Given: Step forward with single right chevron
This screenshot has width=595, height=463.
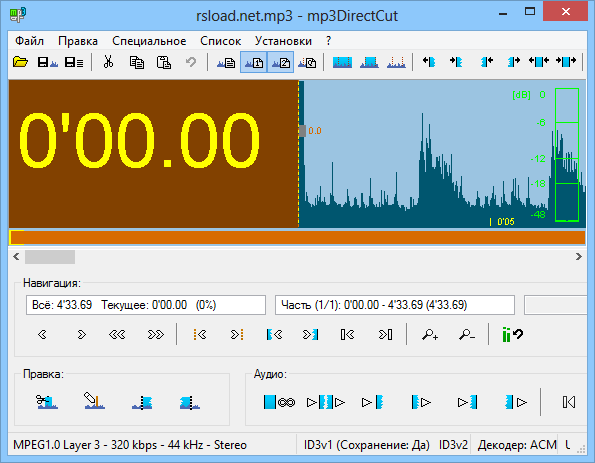Looking at the screenshot, I should [81, 334].
